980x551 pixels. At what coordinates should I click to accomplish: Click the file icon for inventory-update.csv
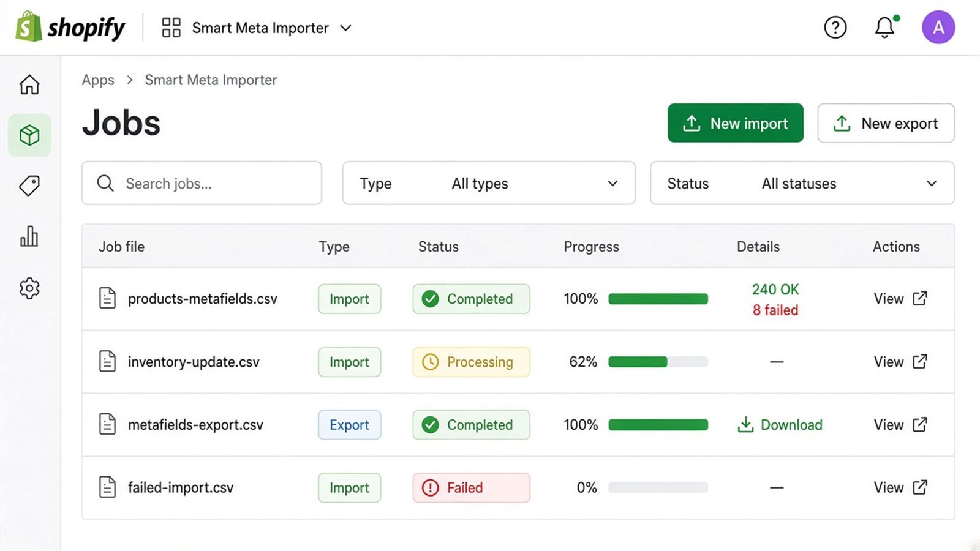pyautogui.click(x=108, y=362)
